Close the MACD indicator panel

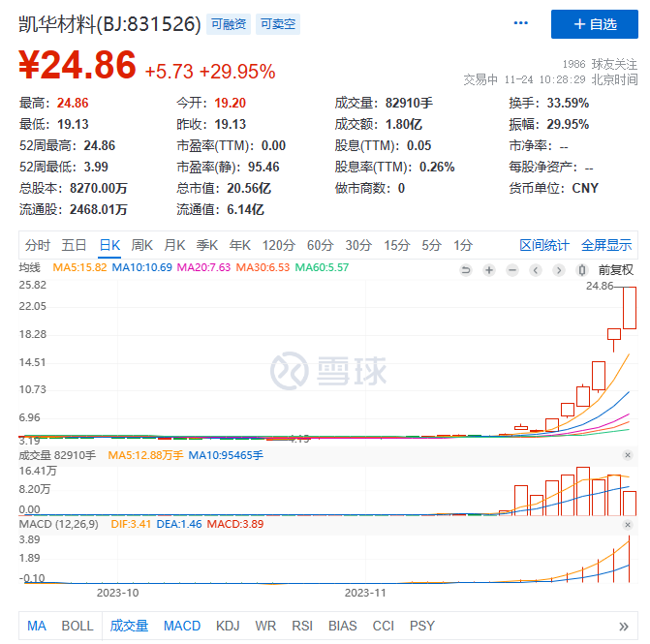(x=628, y=525)
